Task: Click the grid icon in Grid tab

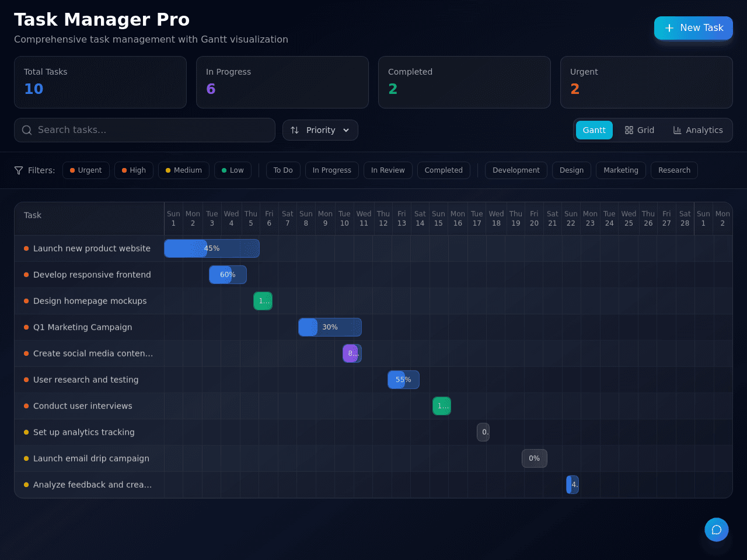Action: click(x=629, y=130)
